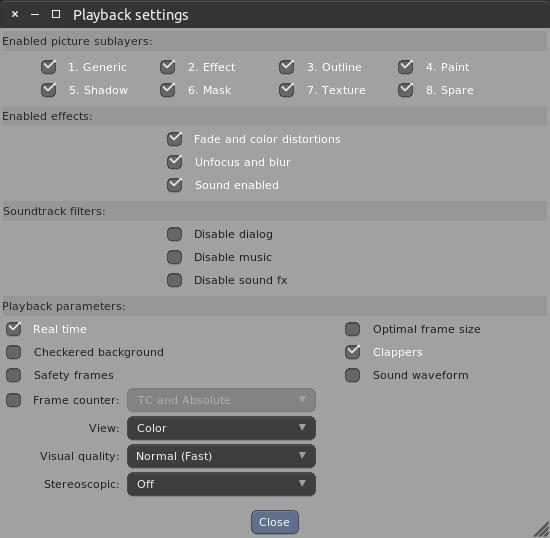Screen dimensions: 550x538
Task: Toggle the 4. Paint sublayer checkbox
Action: click(405, 67)
